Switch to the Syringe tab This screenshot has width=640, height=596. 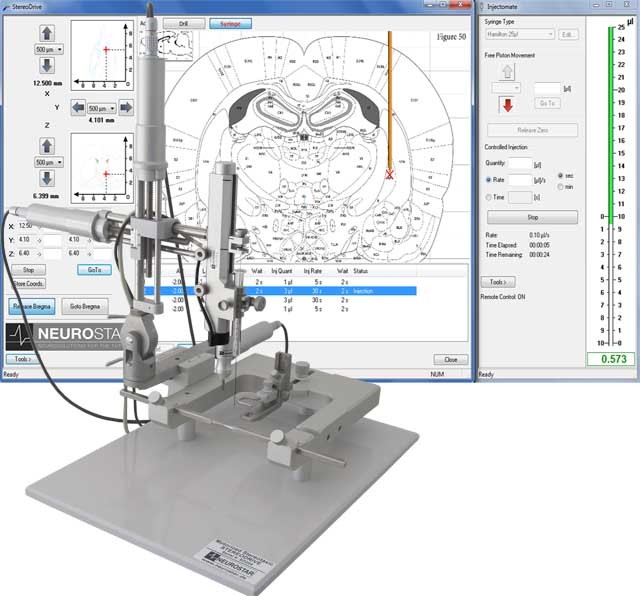point(230,22)
